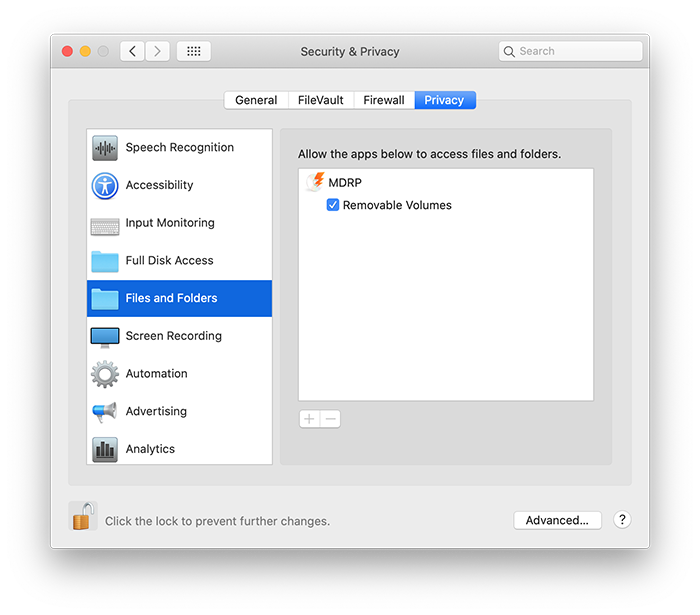The height and width of the screenshot is (615, 700).
Task: Go back with the left arrow button
Action: click(132, 51)
